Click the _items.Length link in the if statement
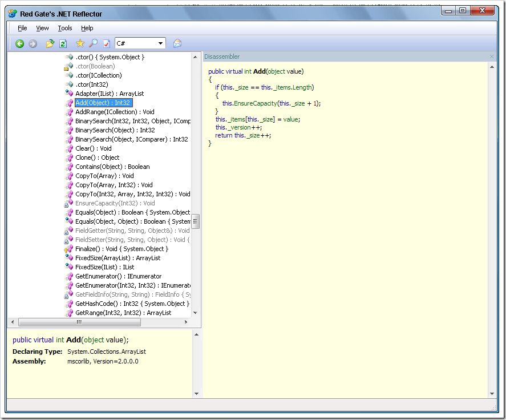The image size is (506, 420). click(293, 87)
